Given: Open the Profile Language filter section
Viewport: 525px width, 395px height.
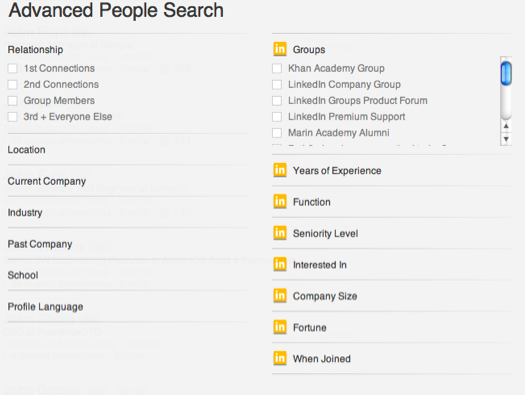Looking at the screenshot, I should (46, 307).
